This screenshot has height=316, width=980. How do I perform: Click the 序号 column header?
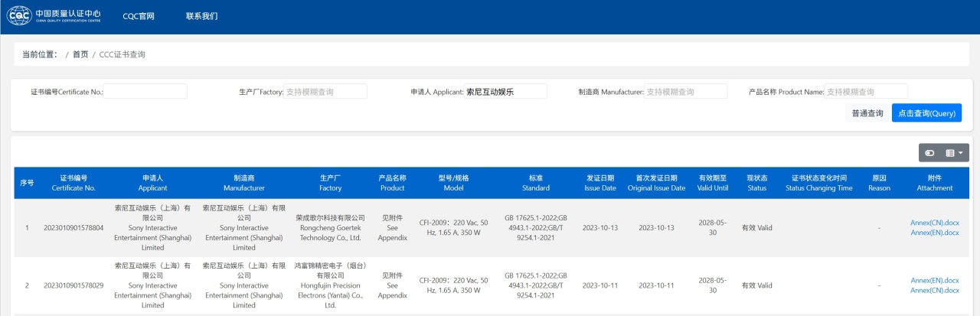coord(27,183)
